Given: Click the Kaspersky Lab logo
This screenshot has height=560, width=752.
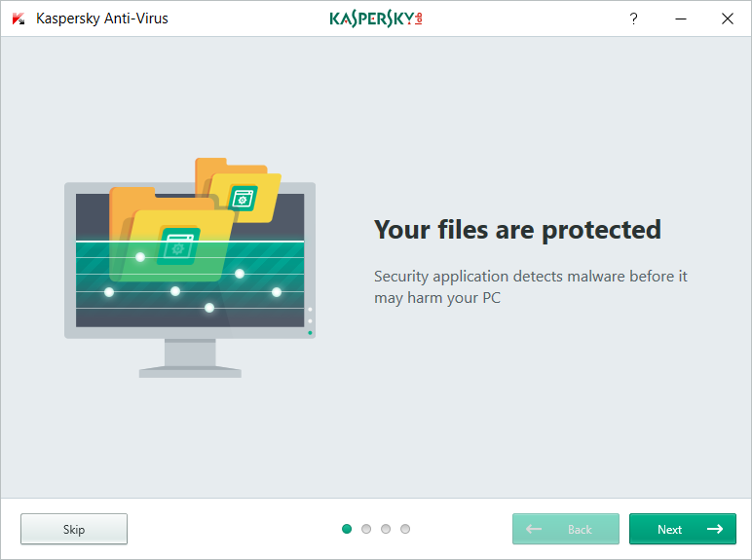Looking at the screenshot, I should (x=376, y=19).
